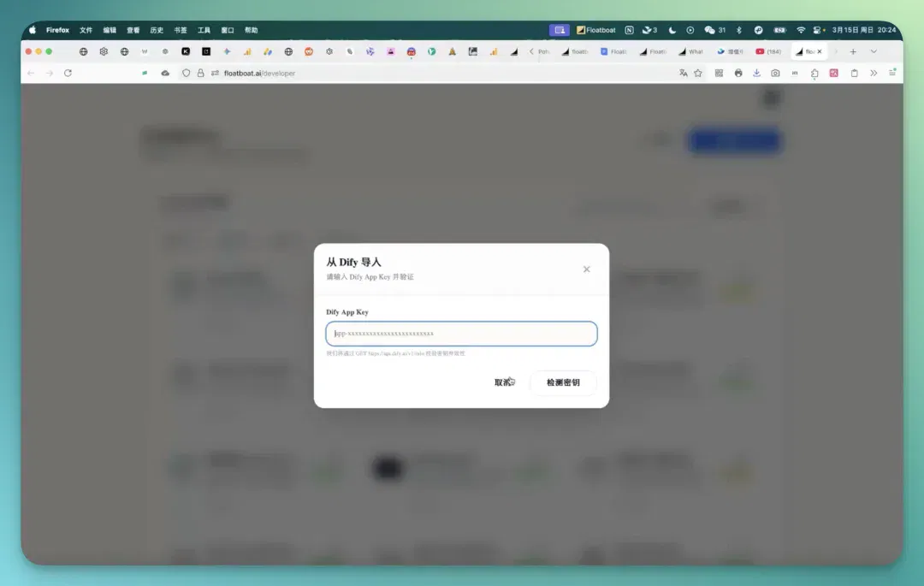Go back to previous page

31,73
